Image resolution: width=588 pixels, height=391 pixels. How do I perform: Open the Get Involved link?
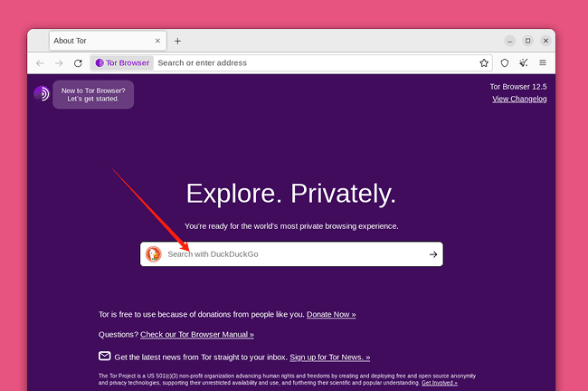439,383
